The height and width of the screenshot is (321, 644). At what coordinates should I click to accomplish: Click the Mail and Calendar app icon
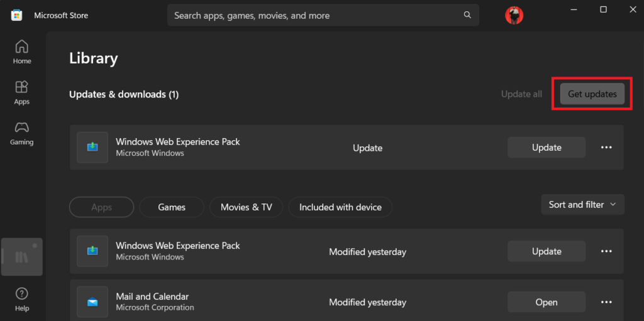click(92, 302)
